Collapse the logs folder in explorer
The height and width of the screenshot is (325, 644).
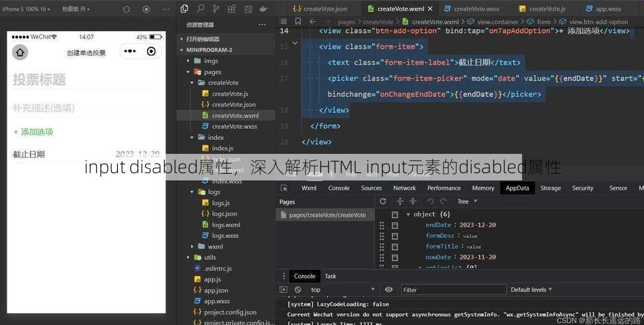[x=191, y=192]
